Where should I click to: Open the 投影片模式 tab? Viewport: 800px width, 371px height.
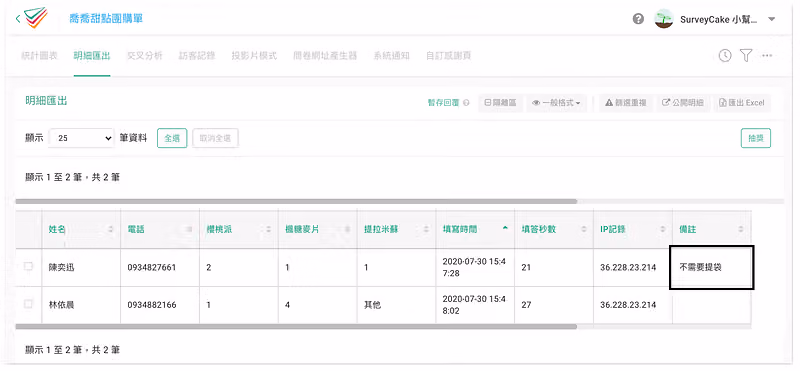tap(254, 56)
